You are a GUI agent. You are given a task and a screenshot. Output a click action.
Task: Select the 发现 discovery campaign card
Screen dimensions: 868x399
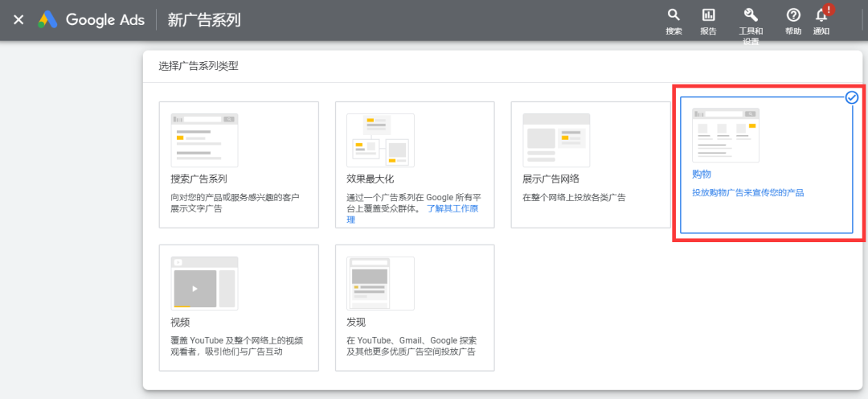pyautogui.click(x=415, y=307)
